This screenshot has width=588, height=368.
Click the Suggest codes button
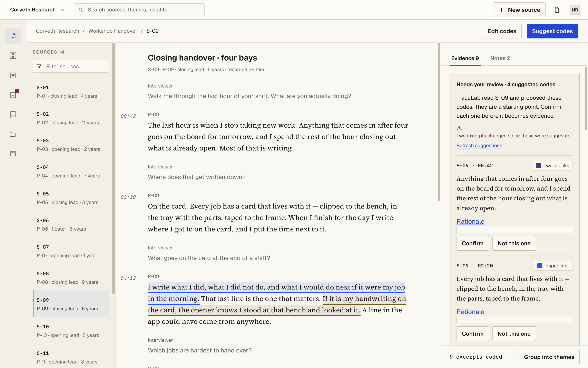[x=552, y=31]
